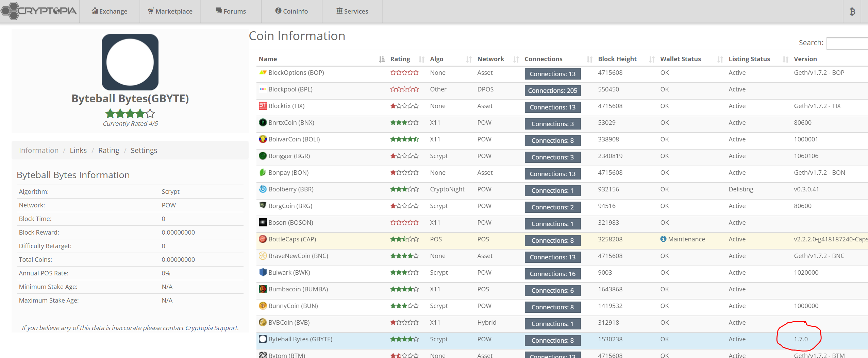868x358 pixels.
Task: Click the BottleCaps coin icon
Action: pos(263,239)
